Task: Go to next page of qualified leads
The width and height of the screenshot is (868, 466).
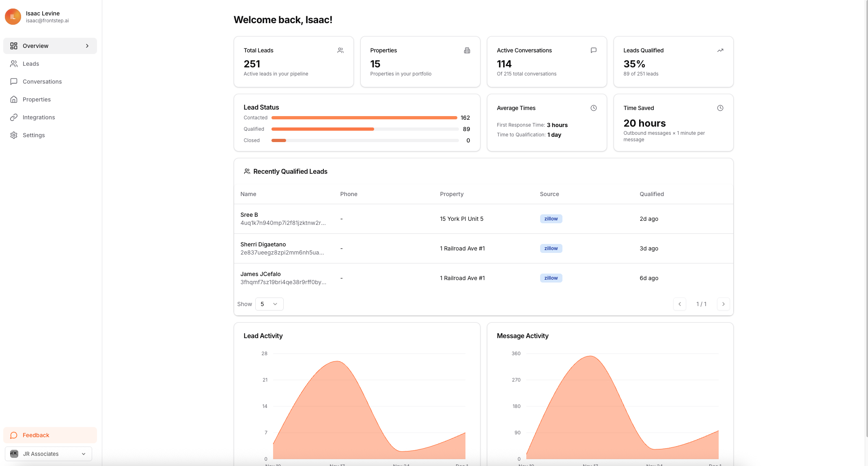Action: tap(723, 304)
